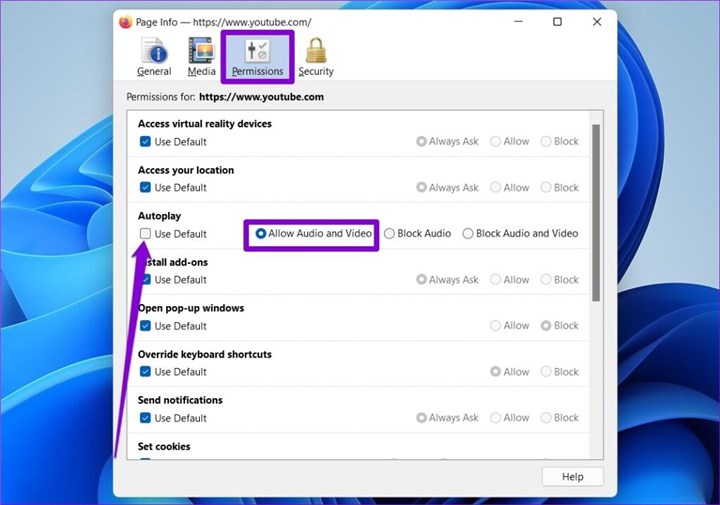Choose Always Ask for Install add-ons

click(x=421, y=280)
